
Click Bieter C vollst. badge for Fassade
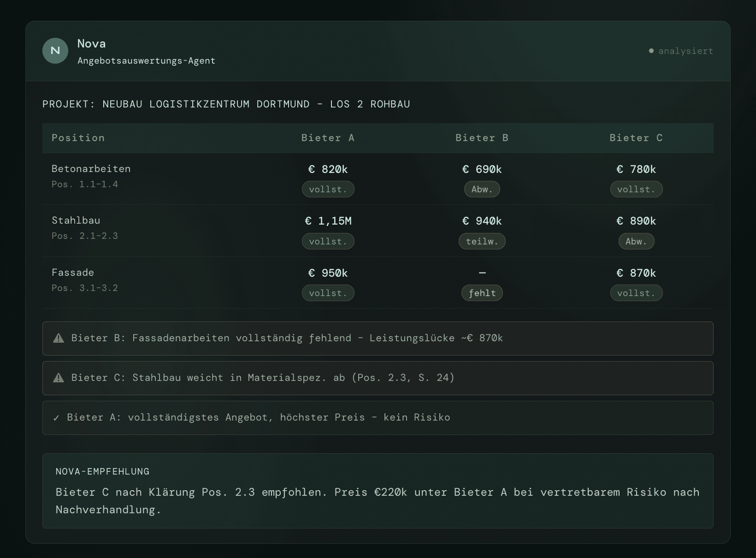click(637, 293)
